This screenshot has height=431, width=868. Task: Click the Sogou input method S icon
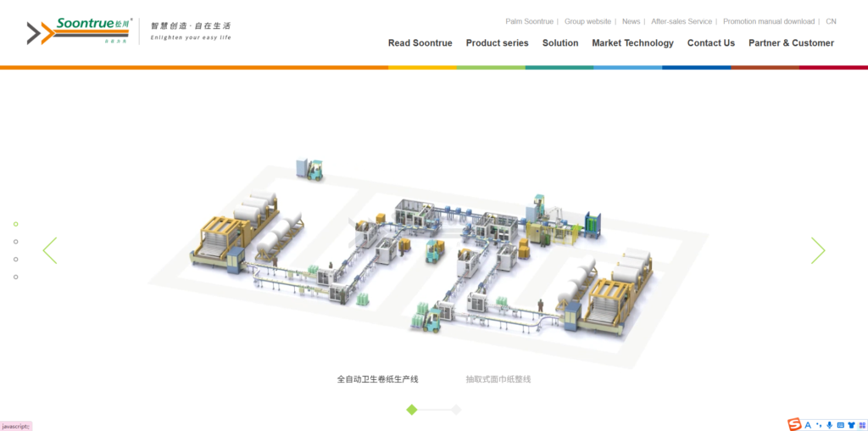[x=794, y=424]
